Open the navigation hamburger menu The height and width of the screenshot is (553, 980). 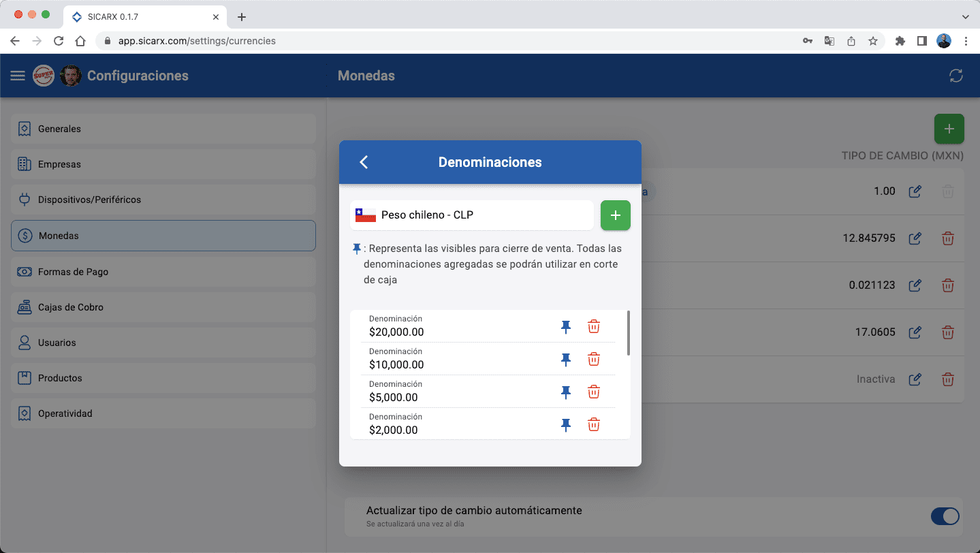tap(17, 76)
